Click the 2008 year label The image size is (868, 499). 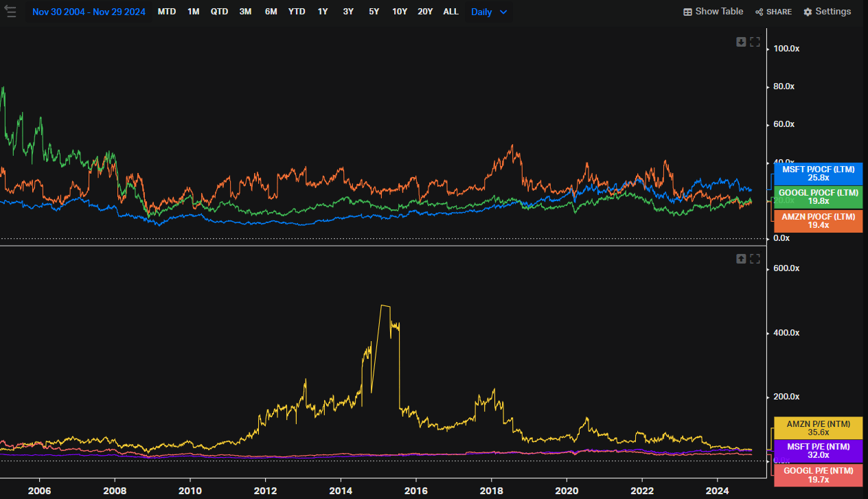[115, 491]
